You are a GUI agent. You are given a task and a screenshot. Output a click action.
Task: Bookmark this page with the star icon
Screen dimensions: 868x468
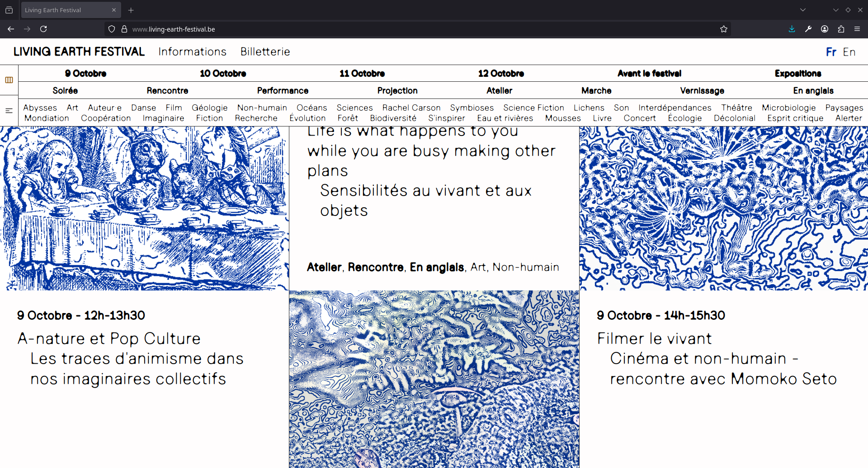[724, 29]
